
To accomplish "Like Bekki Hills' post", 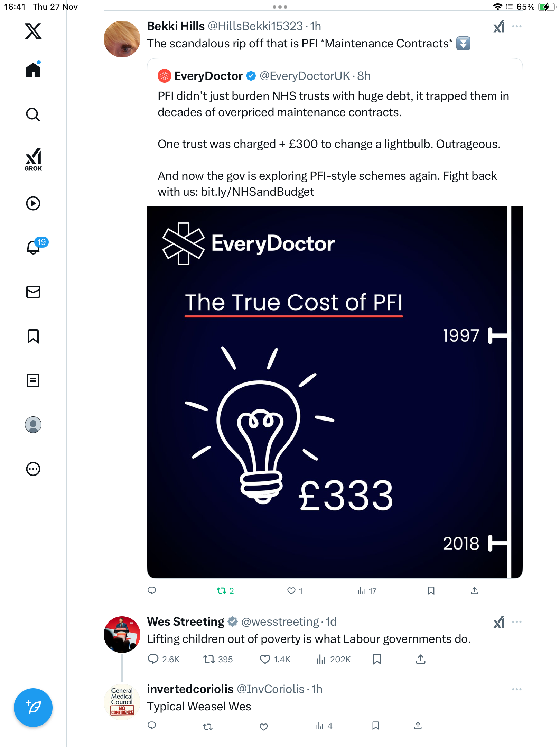I will coord(291,591).
